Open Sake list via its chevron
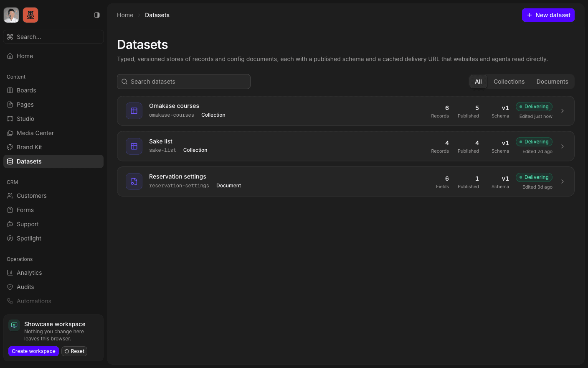 (x=563, y=146)
